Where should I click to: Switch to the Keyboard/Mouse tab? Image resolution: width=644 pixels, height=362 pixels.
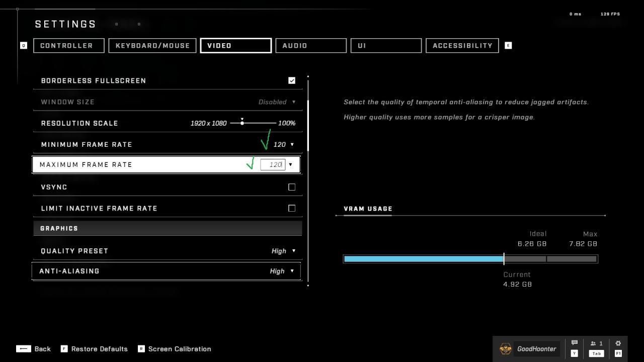[152, 46]
